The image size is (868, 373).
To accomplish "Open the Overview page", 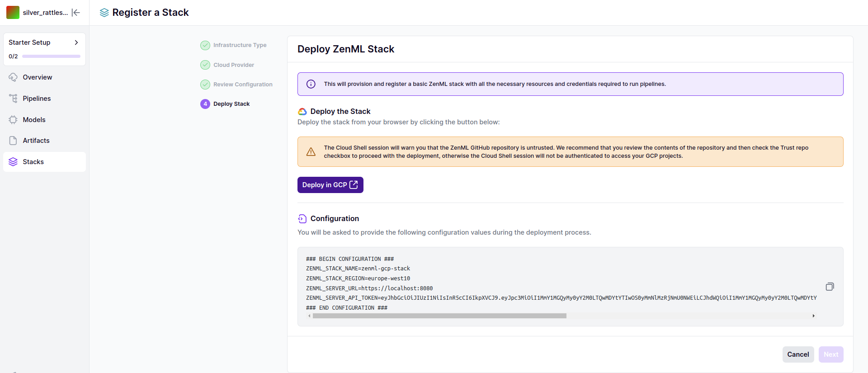I will click(44, 77).
